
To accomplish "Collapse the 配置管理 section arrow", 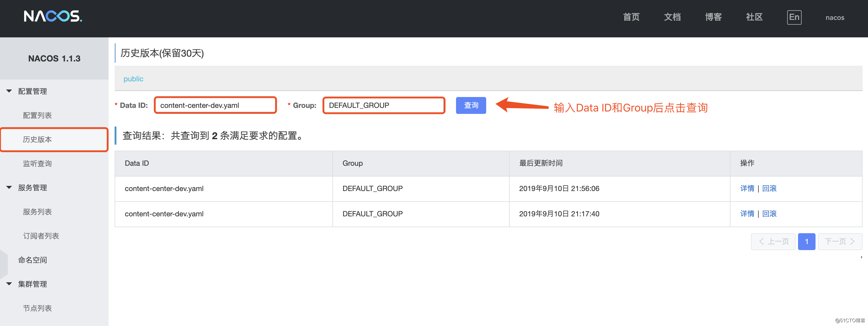I will [9, 91].
